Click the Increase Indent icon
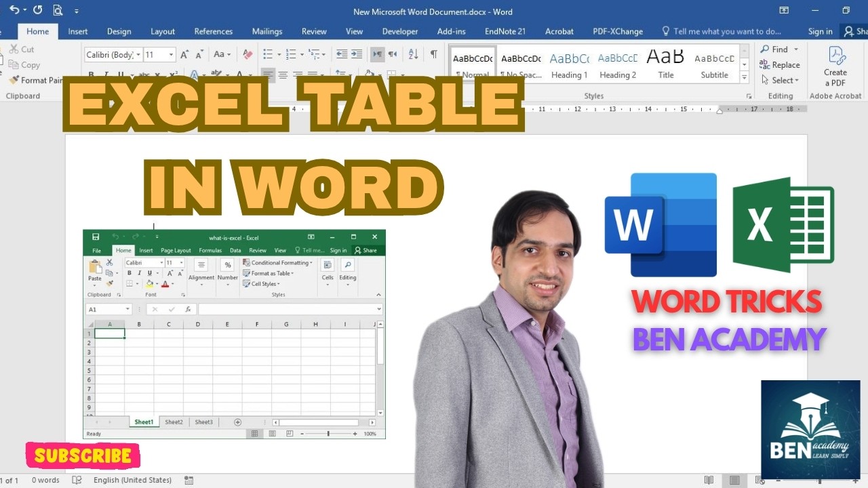Screen dimensions: 868x488 point(357,54)
